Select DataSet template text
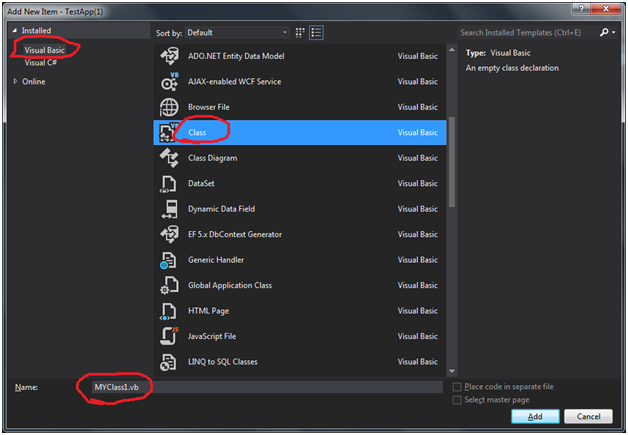628x435 pixels. 201,183
